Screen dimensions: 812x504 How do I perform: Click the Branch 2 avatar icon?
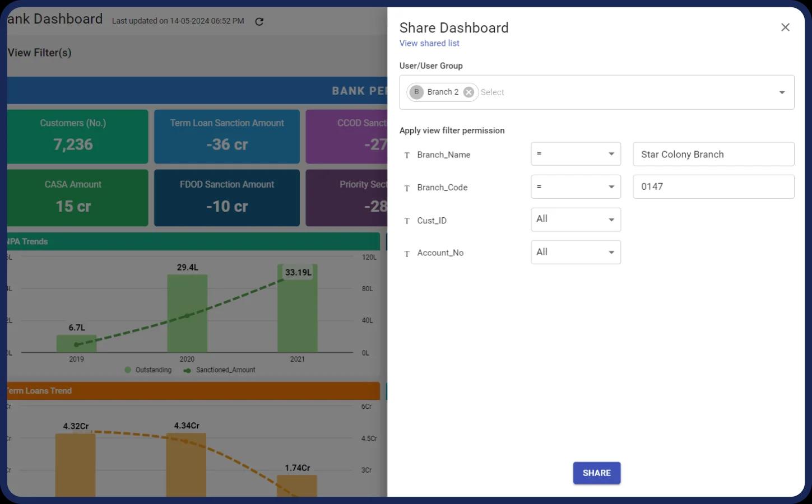coord(416,92)
